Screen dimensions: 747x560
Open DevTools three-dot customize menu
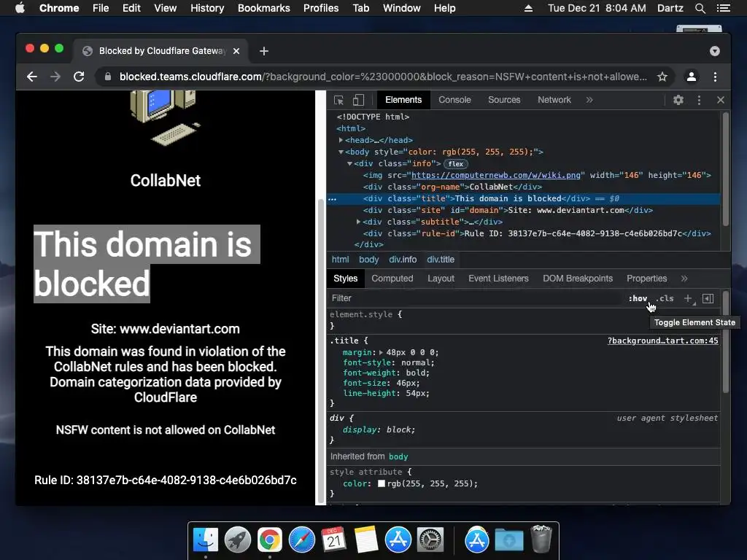coord(699,100)
